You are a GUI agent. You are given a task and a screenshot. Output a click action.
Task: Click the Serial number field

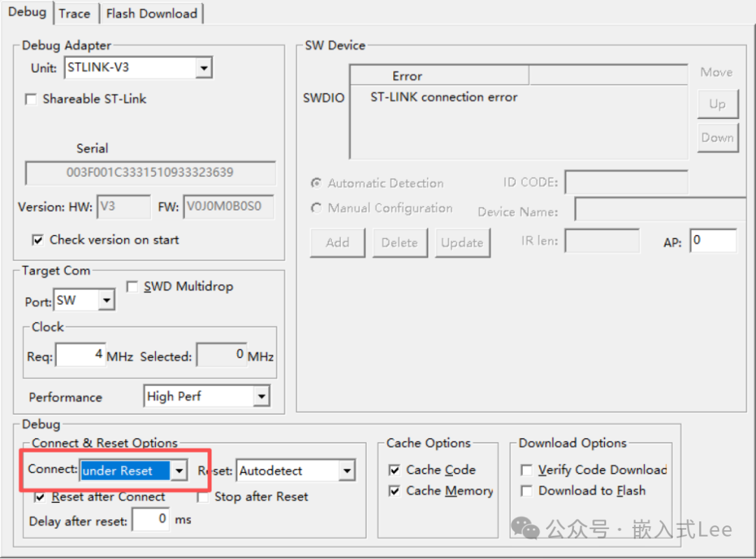click(150, 173)
